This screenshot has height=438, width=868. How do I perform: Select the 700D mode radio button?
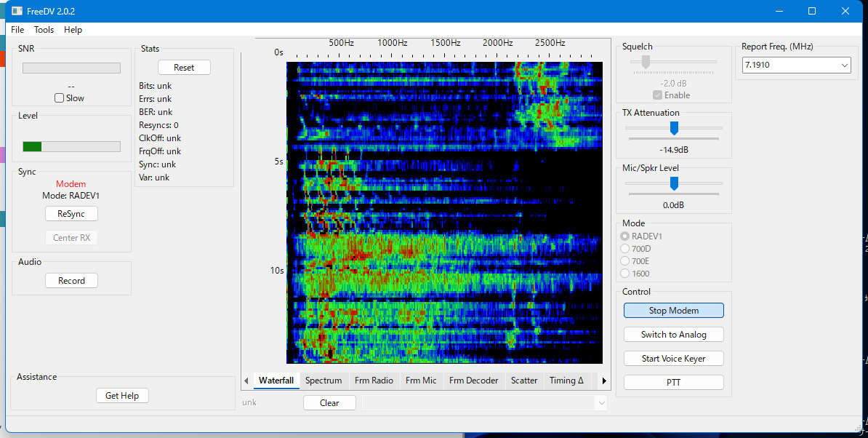pyautogui.click(x=624, y=249)
